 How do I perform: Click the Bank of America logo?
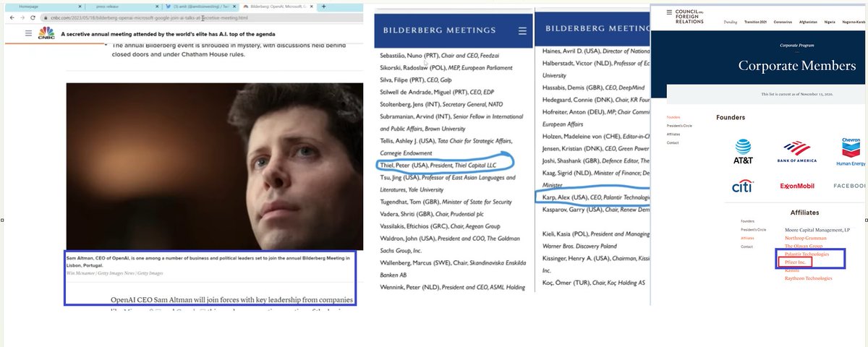coord(796,151)
